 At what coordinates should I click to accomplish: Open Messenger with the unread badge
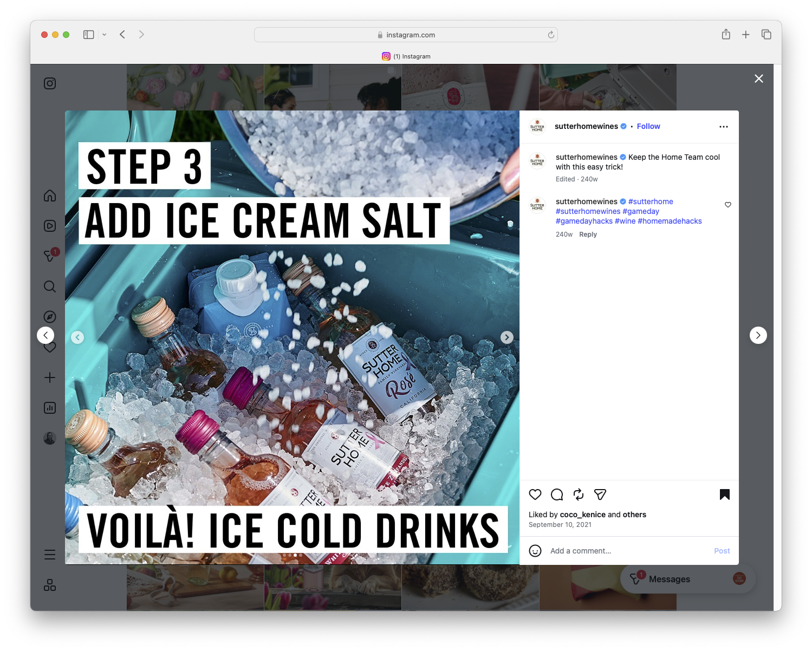[49, 256]
